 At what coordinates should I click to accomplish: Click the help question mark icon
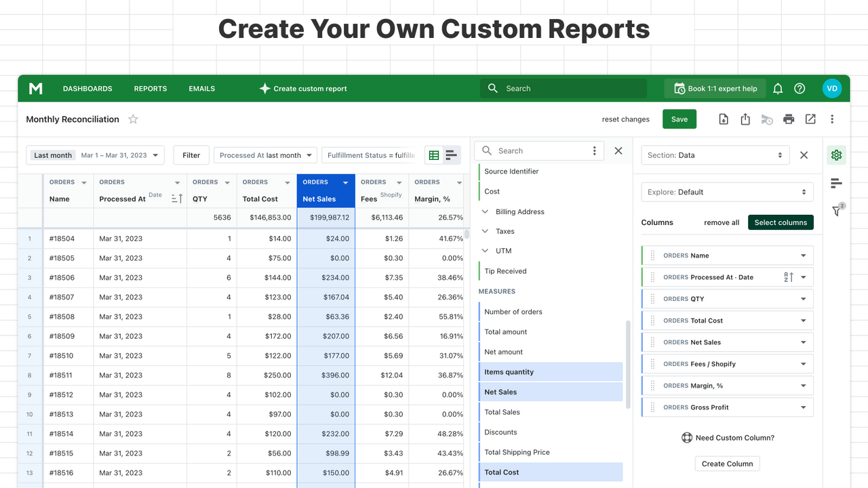(800, 88)
